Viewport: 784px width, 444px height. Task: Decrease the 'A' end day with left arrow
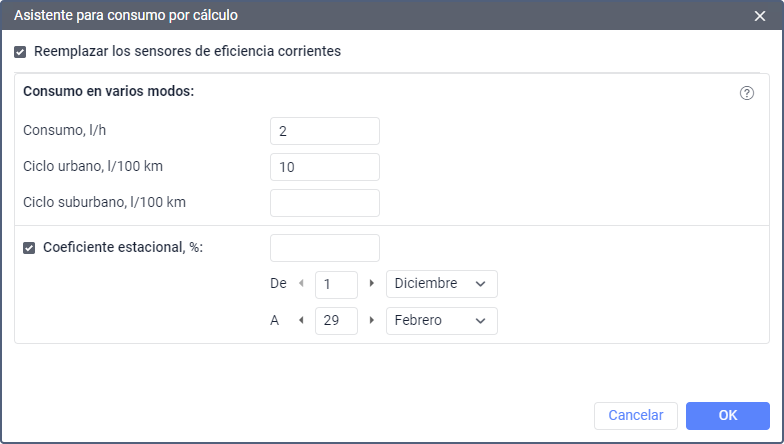pyautogui.click(x=302, y=321)
